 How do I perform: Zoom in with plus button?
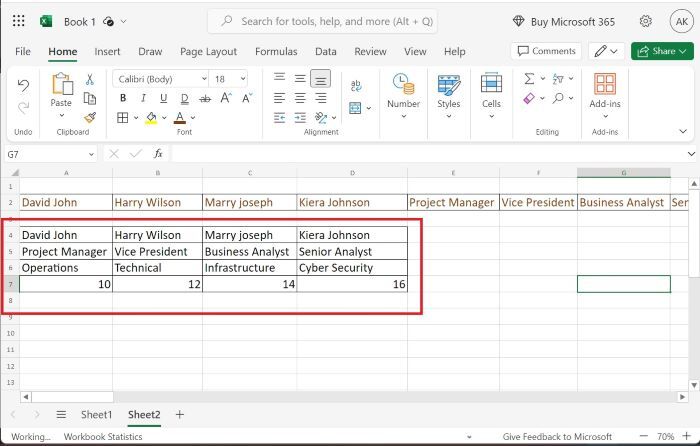(x=686, y=436)
